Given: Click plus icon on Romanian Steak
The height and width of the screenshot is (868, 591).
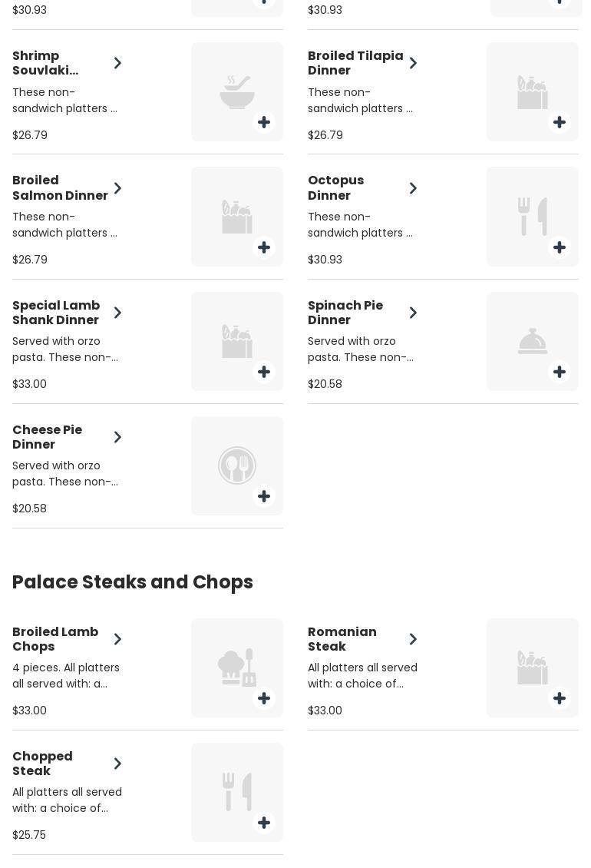Looking at the screenshot, I should coord(560,698).
